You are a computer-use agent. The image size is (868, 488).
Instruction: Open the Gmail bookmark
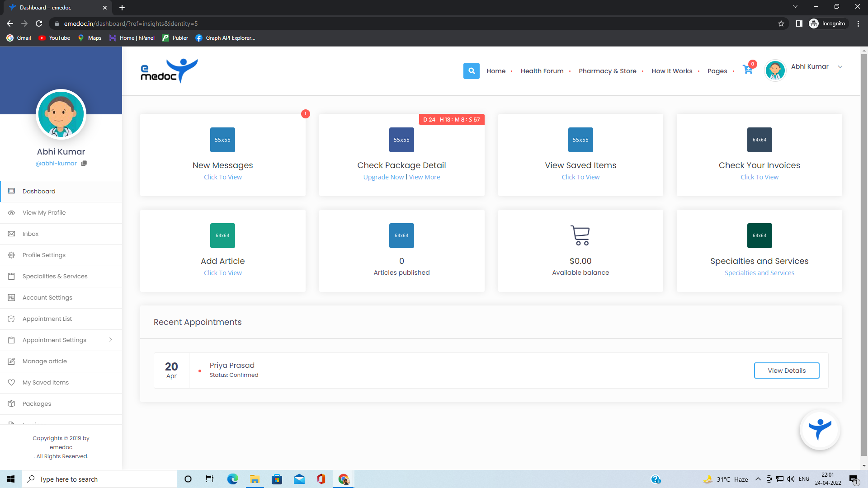coord(19,38)
